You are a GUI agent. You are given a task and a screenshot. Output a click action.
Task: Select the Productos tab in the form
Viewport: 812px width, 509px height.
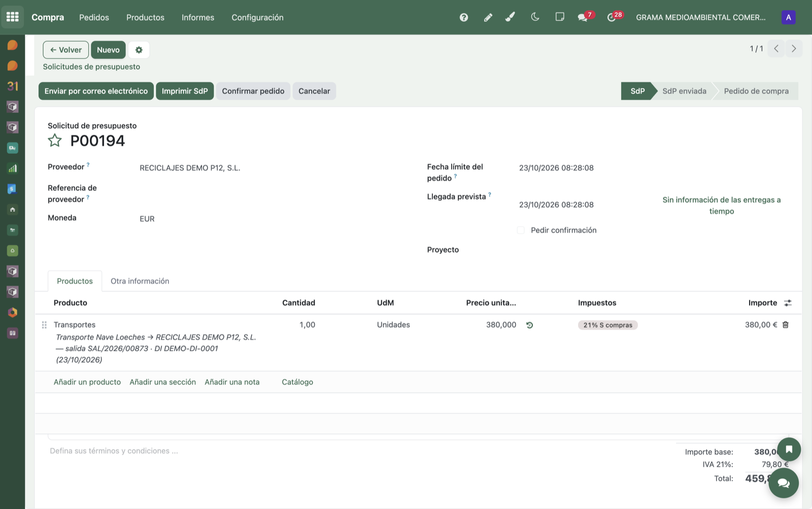point(75,281)
